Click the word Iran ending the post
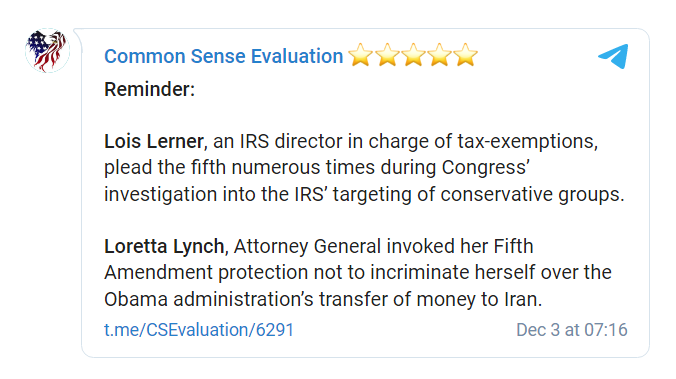Viewport: 676px width, 379px height. click(x=520, y=299)
